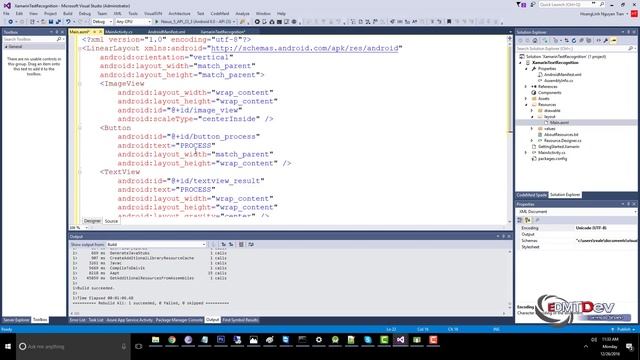Expand the values folder node

pyautogui.click(x=532, y=129)
